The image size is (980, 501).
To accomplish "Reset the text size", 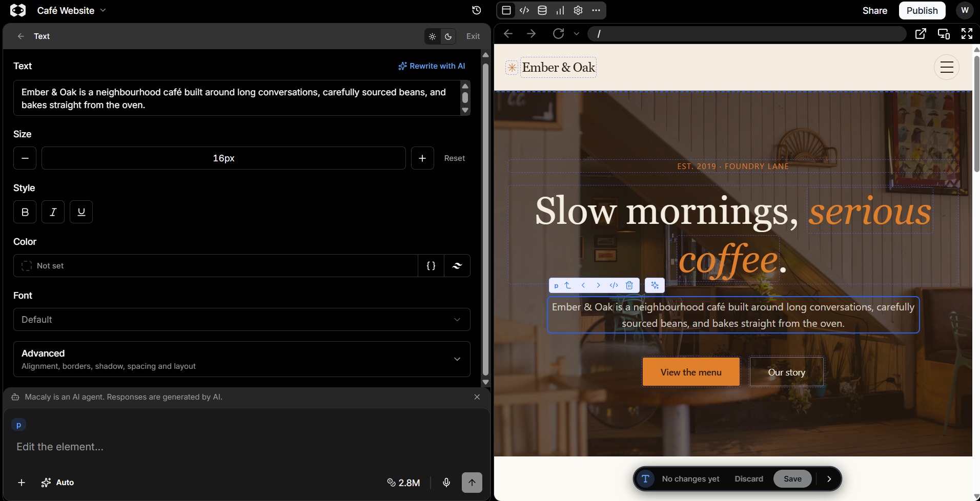I will click(x=454, y=158).
